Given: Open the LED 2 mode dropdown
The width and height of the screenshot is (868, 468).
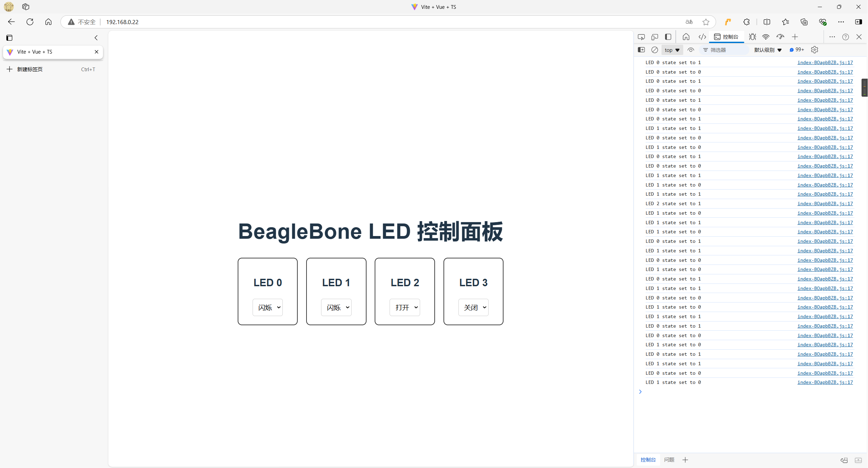Looking at the screenshot, I should coord(405,308).
